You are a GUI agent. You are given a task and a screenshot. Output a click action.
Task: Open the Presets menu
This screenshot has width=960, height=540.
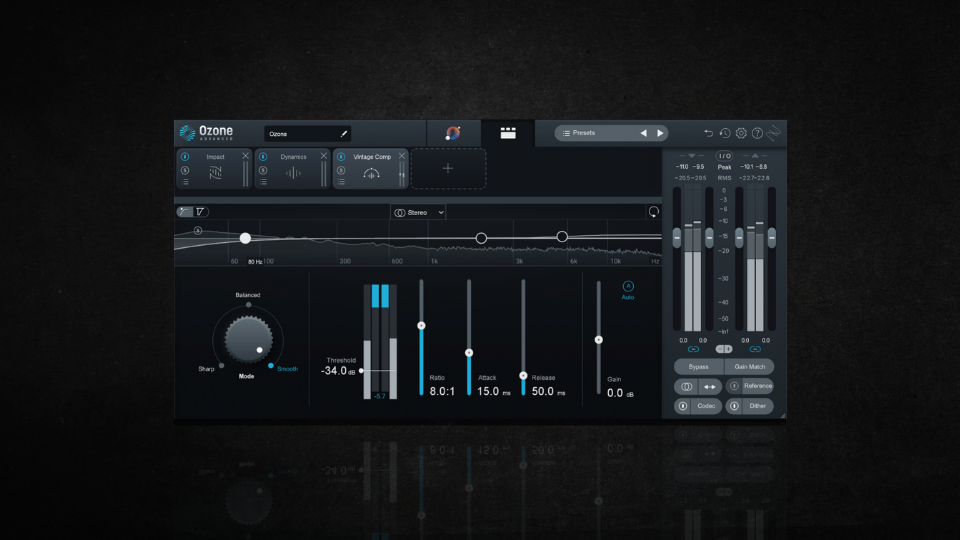pos(585,133)
